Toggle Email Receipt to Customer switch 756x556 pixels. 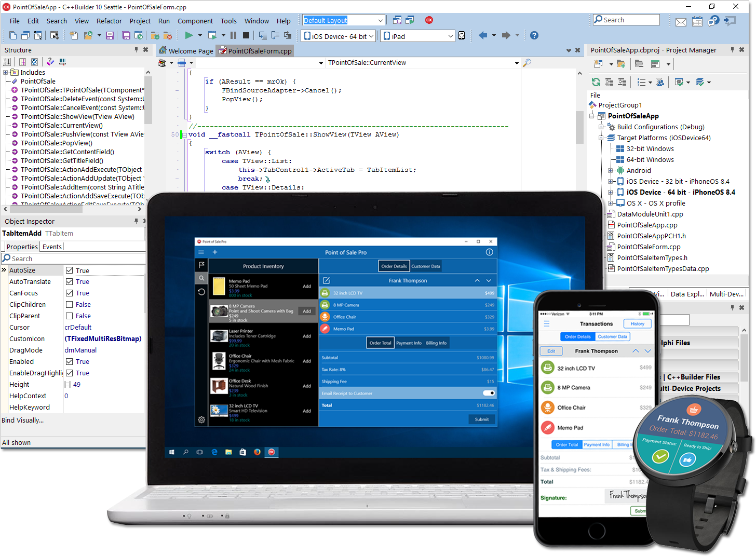489,393
